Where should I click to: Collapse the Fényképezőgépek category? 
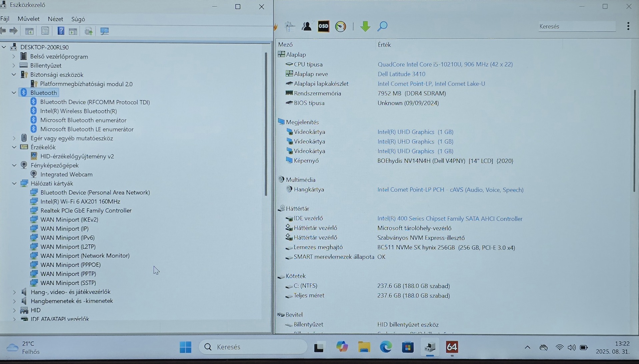(14, 165)
